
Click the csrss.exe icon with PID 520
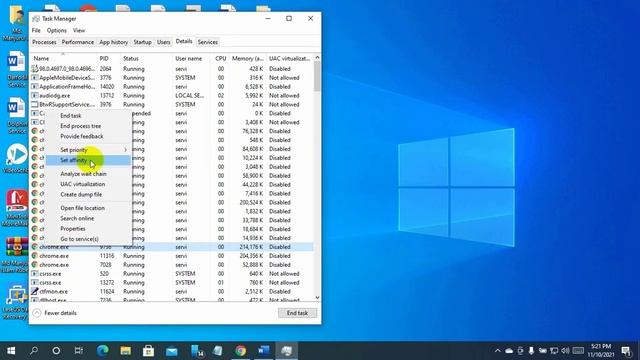click(35, 274)
